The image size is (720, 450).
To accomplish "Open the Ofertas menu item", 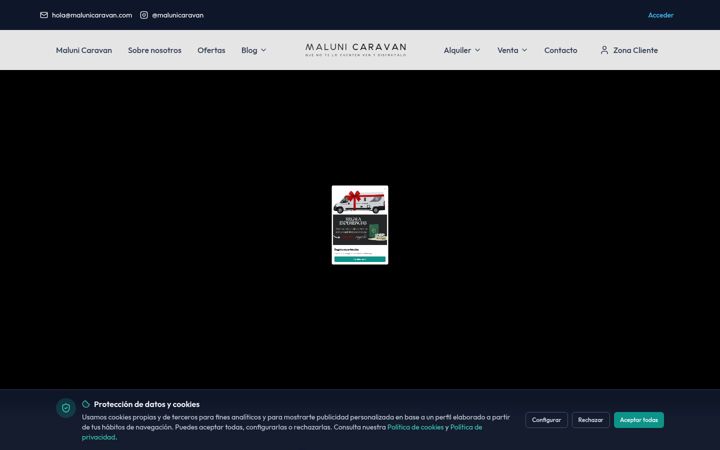I will pos(211,50).
